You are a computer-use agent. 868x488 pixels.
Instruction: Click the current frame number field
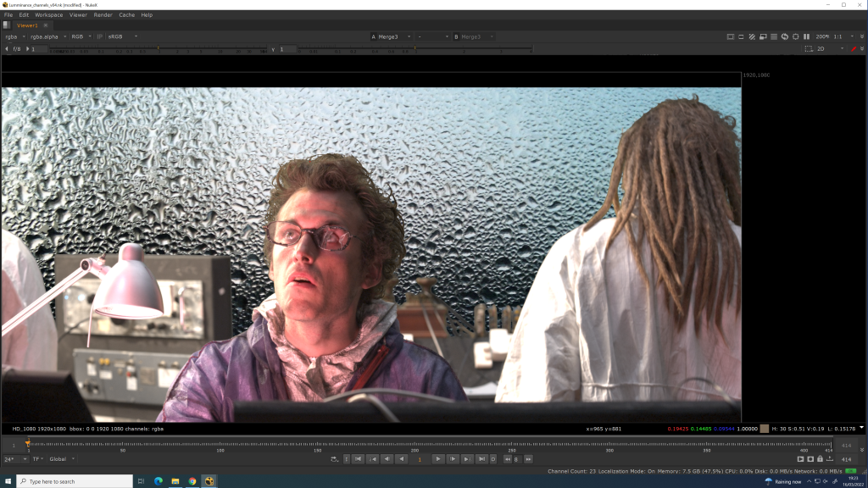click(x=420, y=459)
